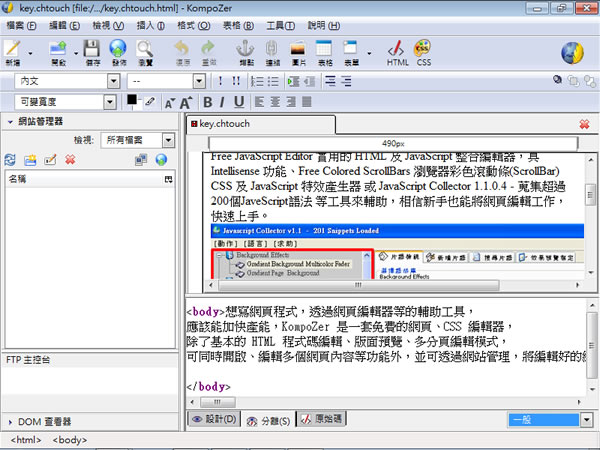
Task: Open the 內文 paragraph format dropdown
Action: (x=70, y=80)
